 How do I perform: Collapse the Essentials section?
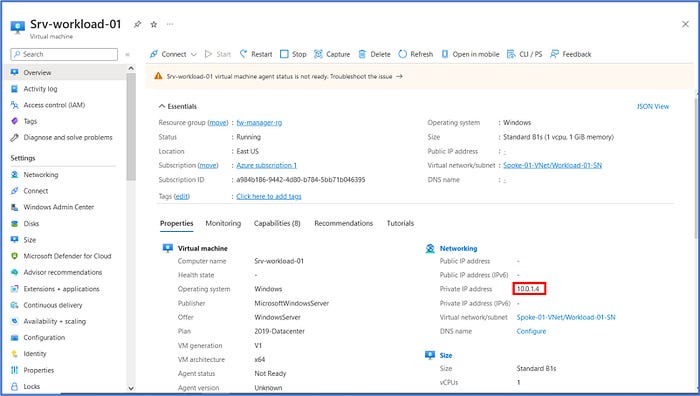pyautogui.click(x=177, y=106)
